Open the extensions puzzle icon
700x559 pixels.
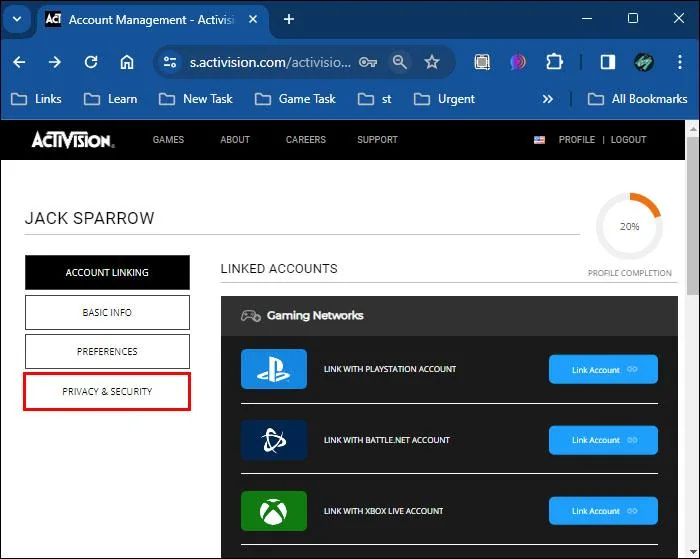tap(554, 62)
